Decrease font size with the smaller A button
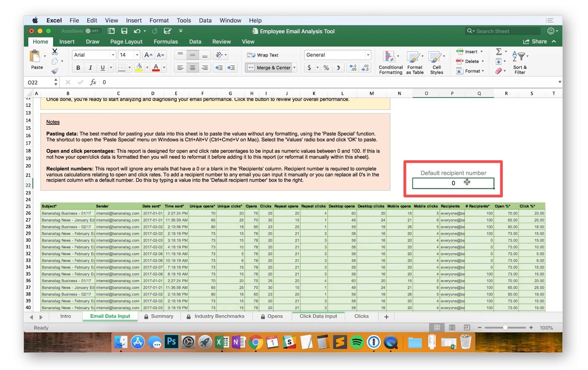588x370 pixels. [x=160, y=55]
